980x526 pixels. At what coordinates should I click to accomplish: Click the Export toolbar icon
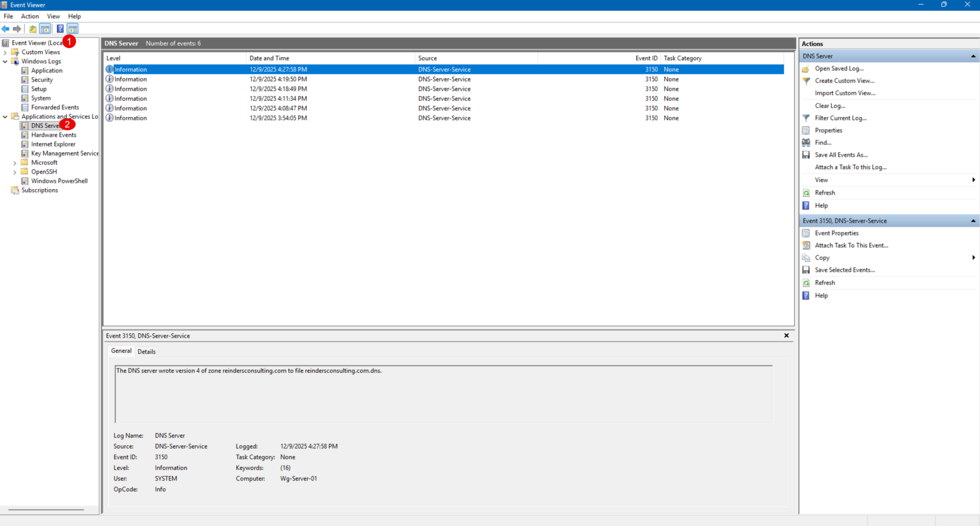point(32,29)
